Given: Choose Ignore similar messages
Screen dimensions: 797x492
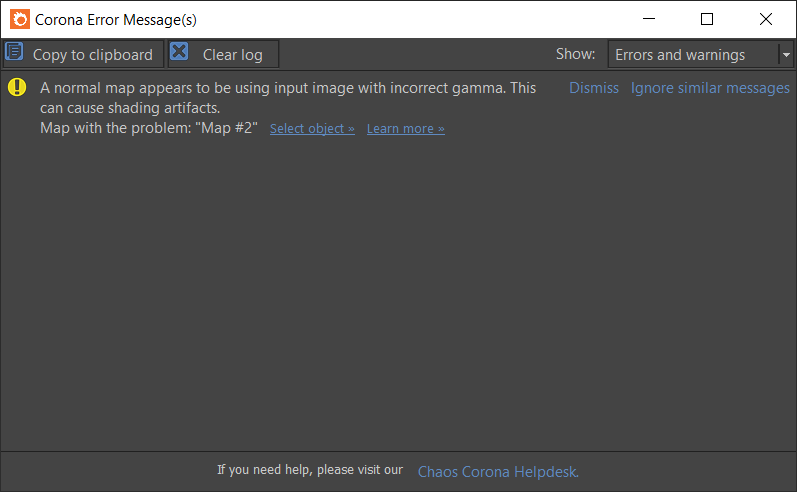Looking at the screenshot, I should 710,88.
